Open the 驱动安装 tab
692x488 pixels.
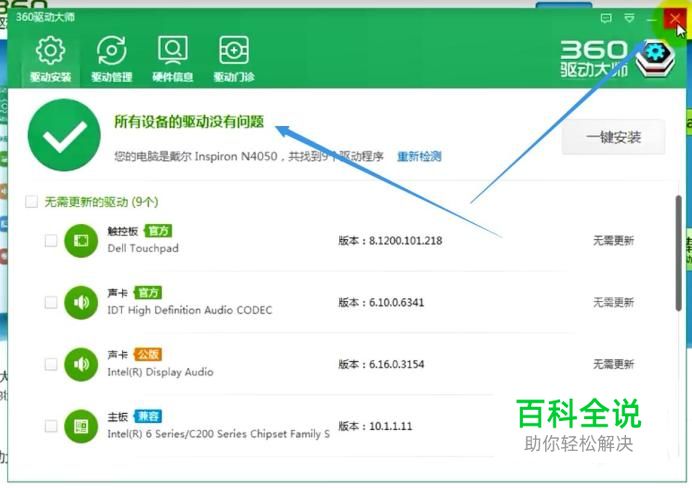tap(50, 59)
